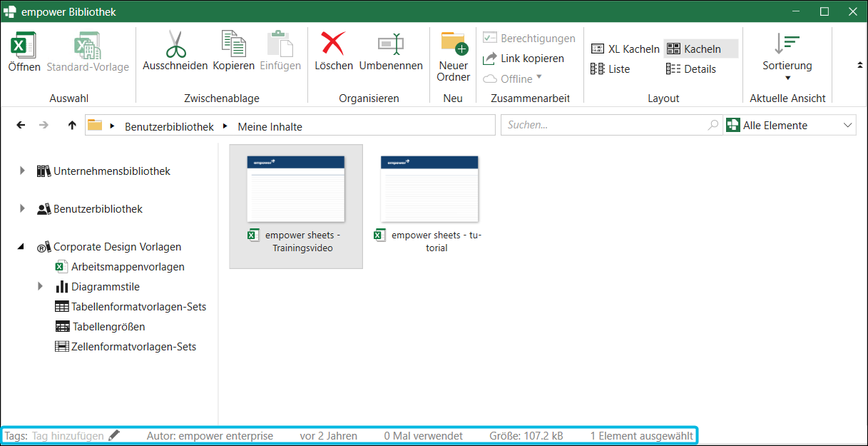Expand breadcrumb arrow before Benutzerbibliothek
This screenshot has height=446, width=868.
pos(113,126)
